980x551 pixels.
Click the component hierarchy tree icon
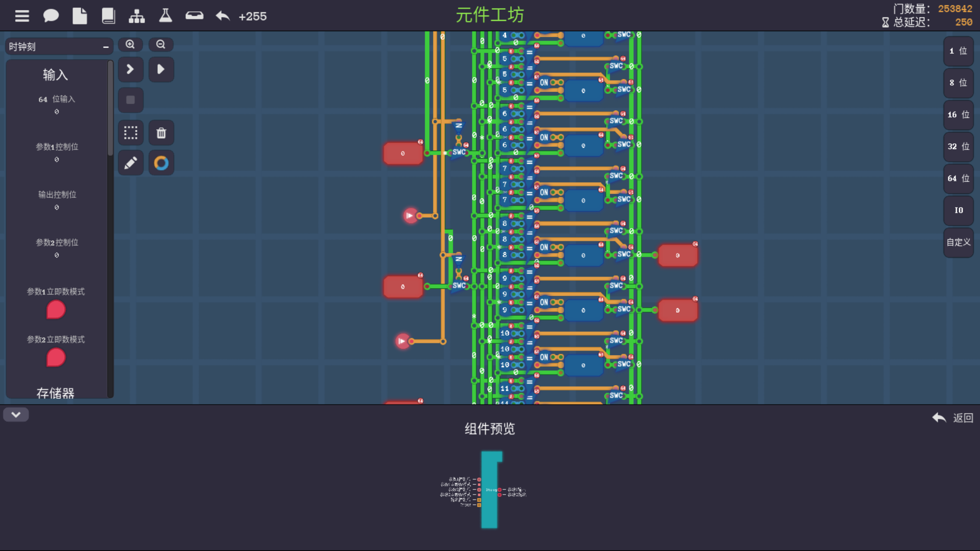point(136,16)
